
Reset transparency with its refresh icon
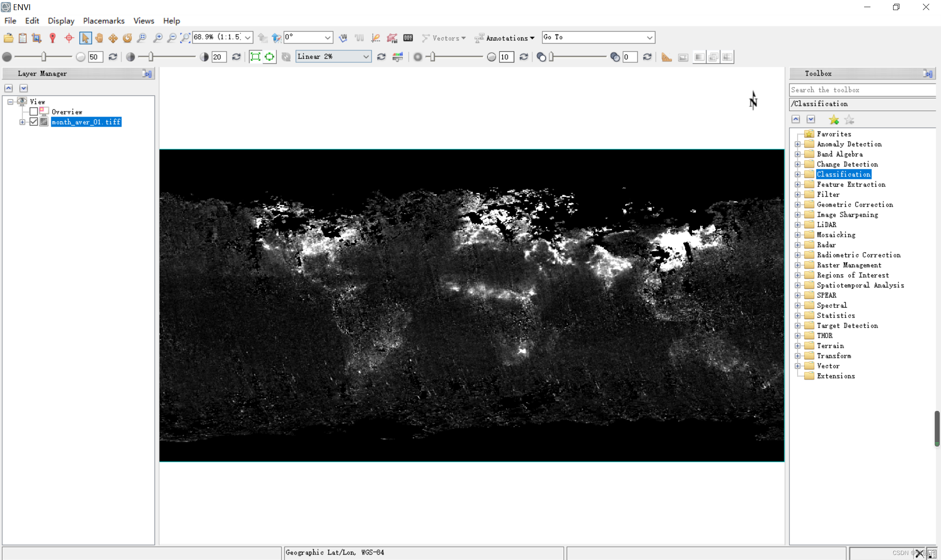647,57
